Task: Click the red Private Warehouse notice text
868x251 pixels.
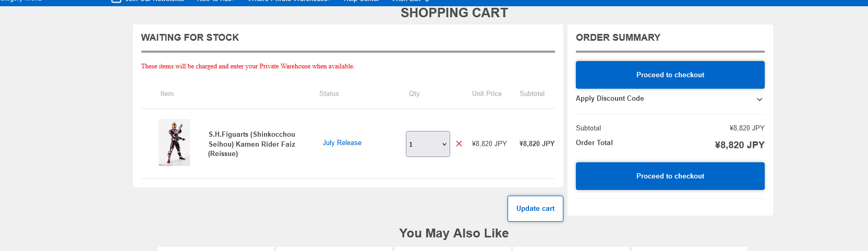Action: [248, 66]
